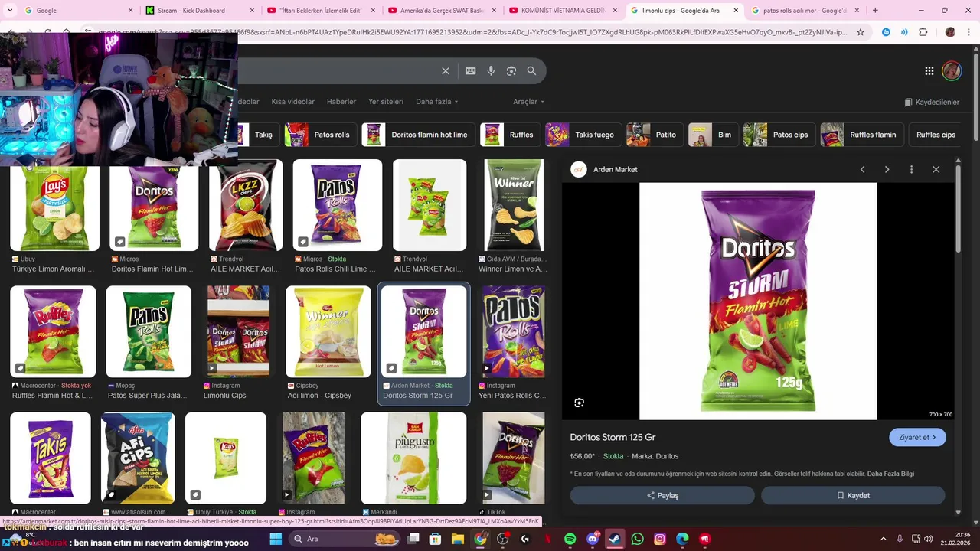
Task: Click the Arden Market source name
Action: pos(615,169)
